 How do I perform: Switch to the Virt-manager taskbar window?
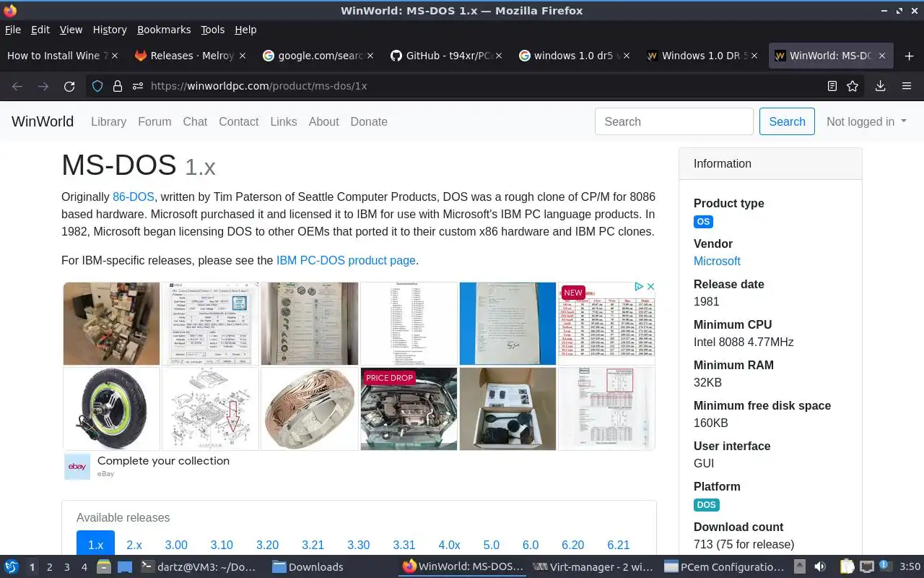[x=593, y=567]
